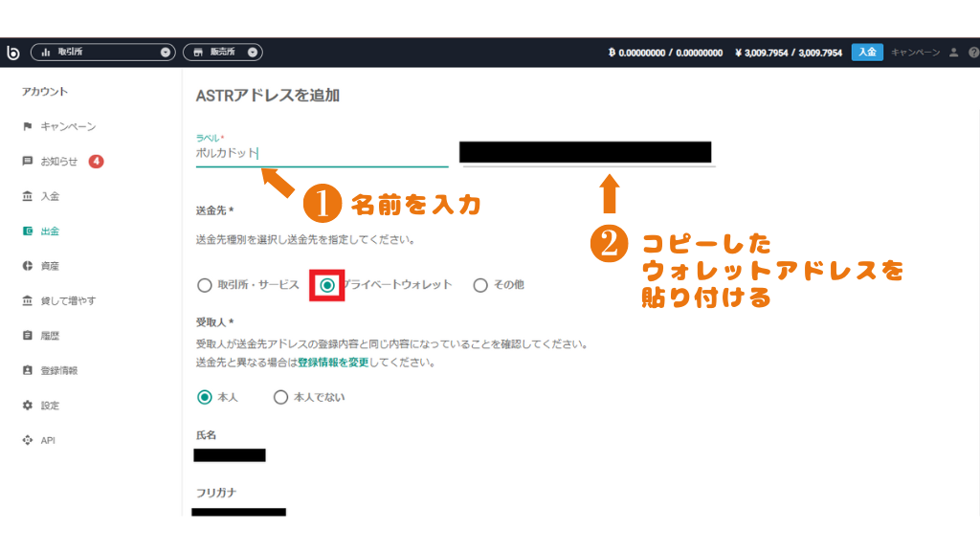Click the 入金 deposit bank icon
The image size is (980, 551).
click(28, 196)
